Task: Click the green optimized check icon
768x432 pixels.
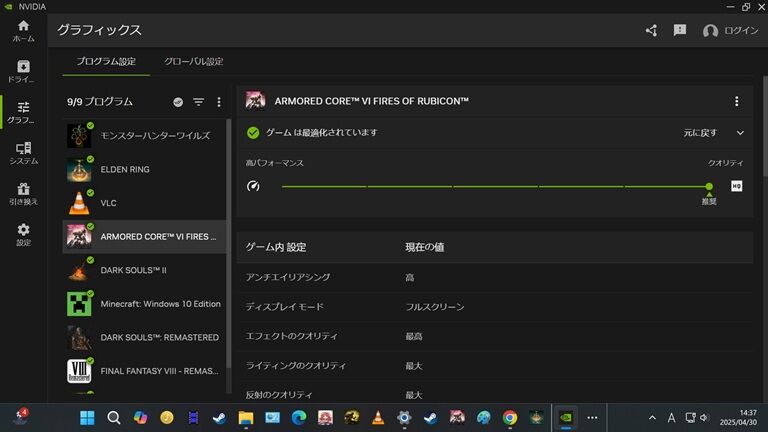Action: tap(253, 133)
